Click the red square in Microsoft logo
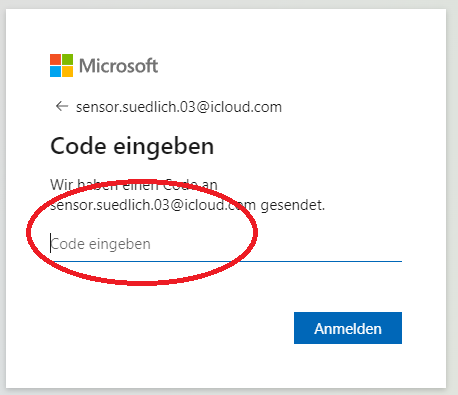Screen dimensions: 458x395 tap(55, 59)
